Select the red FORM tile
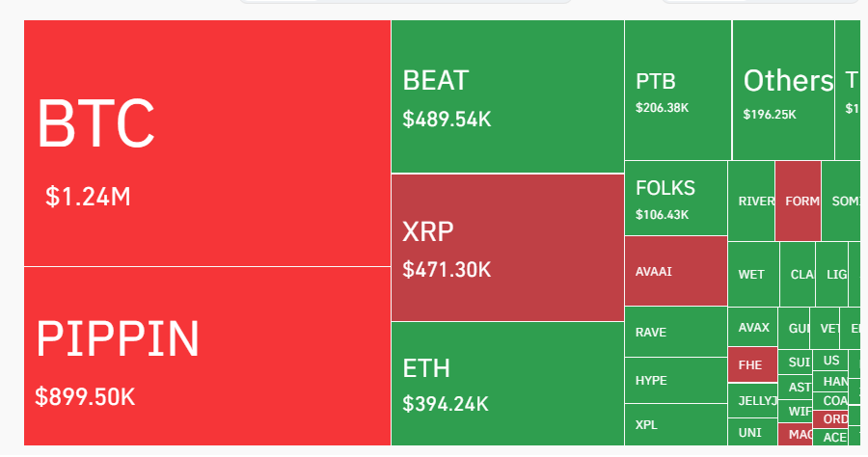 tap(798, 201)
